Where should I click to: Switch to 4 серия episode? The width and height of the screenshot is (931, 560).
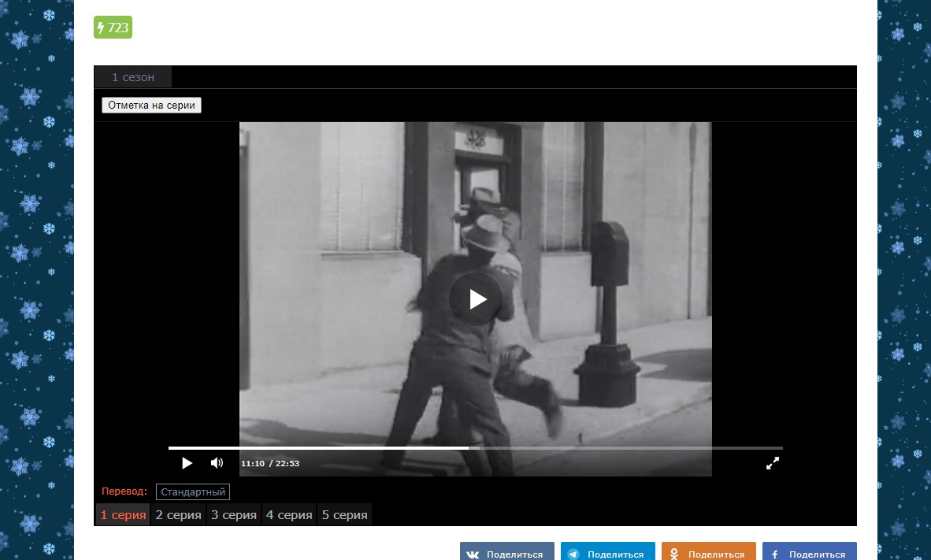point(289,515)
